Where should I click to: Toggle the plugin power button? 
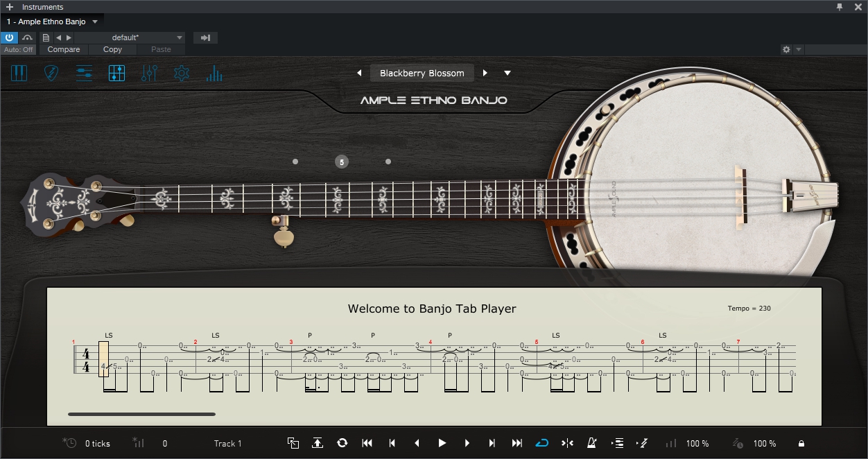pos(10,37)
